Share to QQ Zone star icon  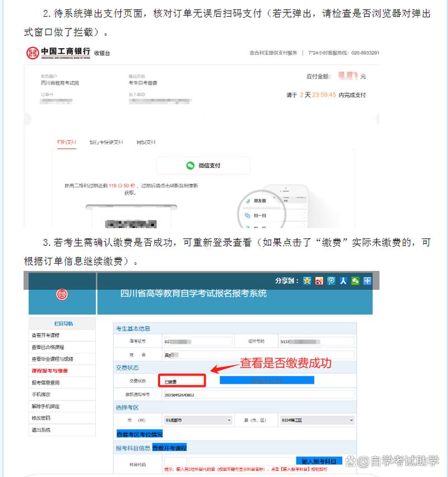coord(306,280)
